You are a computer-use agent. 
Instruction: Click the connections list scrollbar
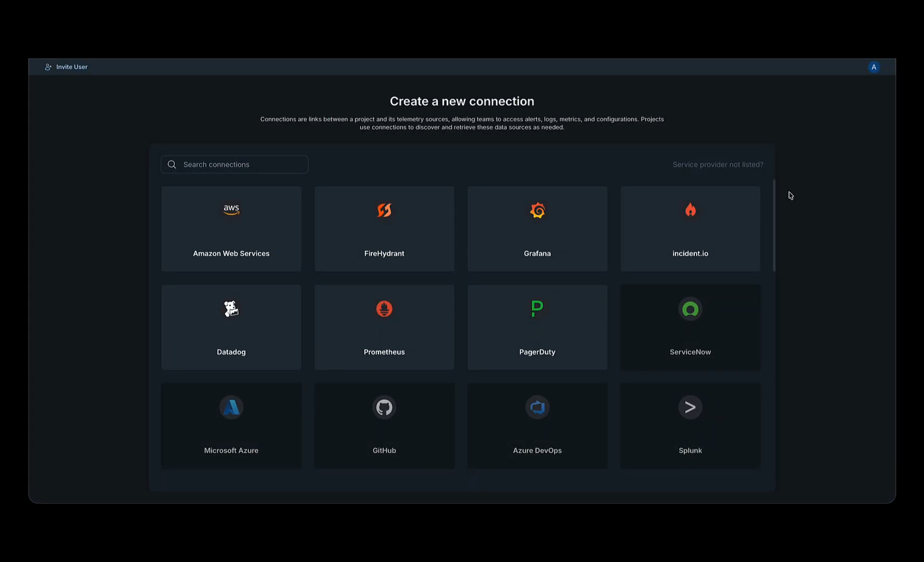(x=774, y=224)
